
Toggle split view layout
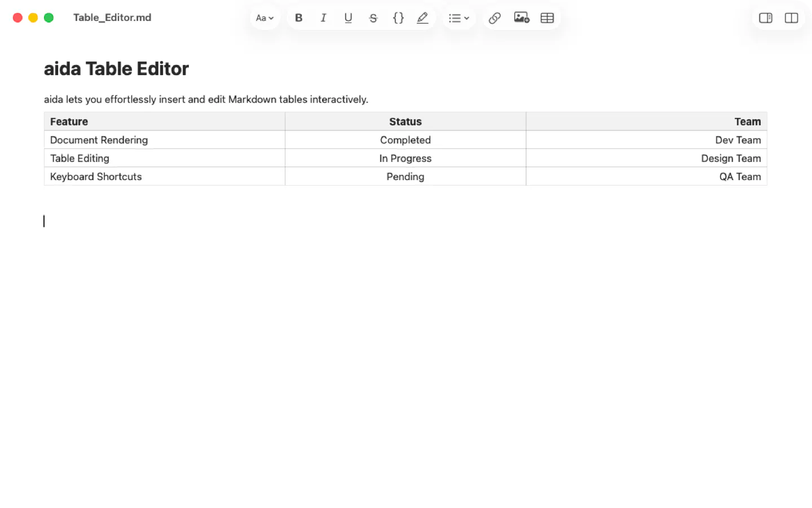pyautogui.click(x=791, y=18)
